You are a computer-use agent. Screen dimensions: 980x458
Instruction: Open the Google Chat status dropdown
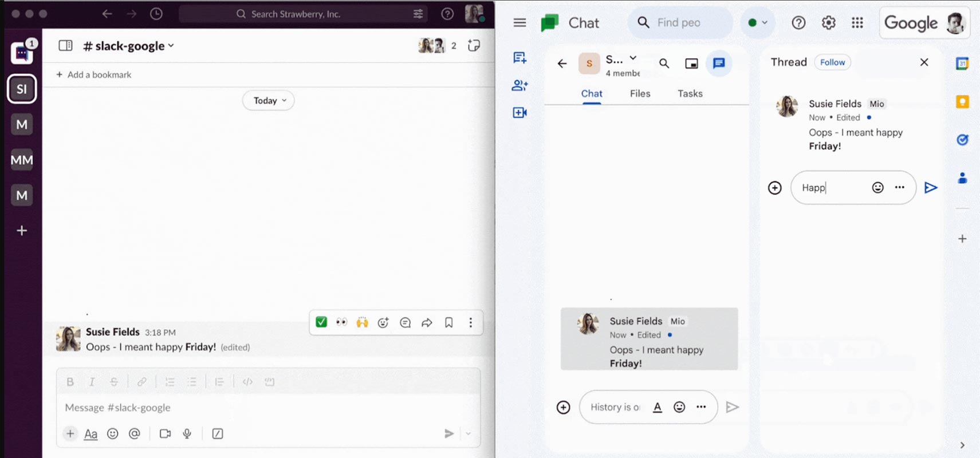coord(757,22)
